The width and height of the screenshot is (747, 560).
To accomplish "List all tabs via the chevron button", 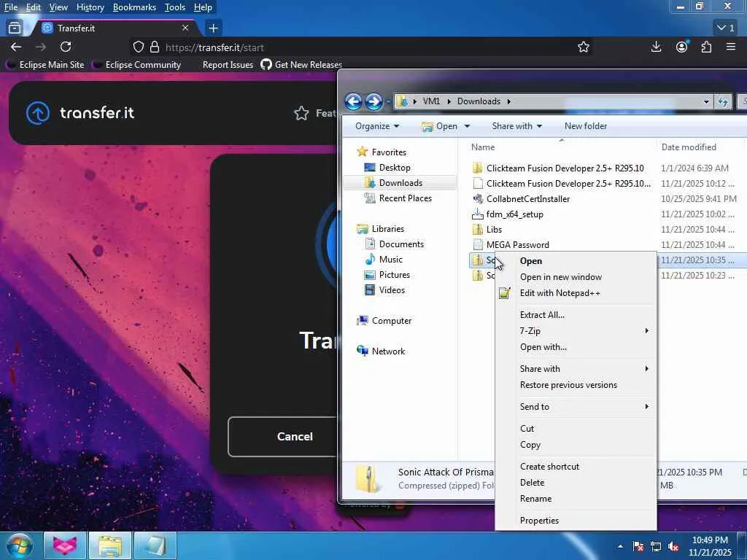I will (726, 28).
